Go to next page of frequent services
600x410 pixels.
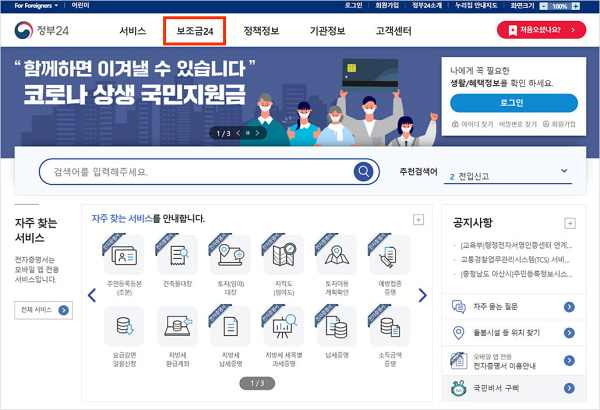422,295
